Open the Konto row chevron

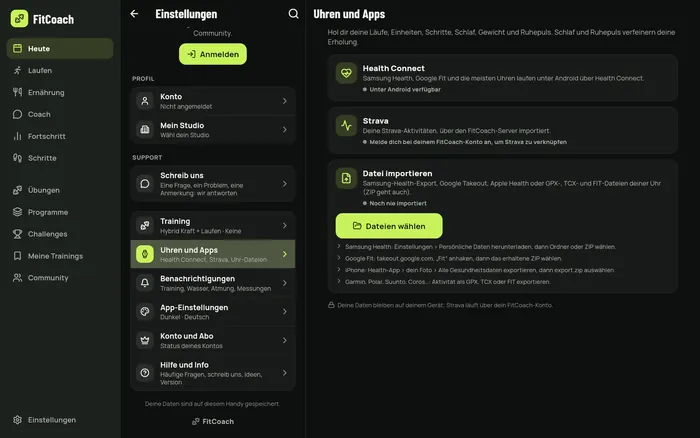[284, 101]
